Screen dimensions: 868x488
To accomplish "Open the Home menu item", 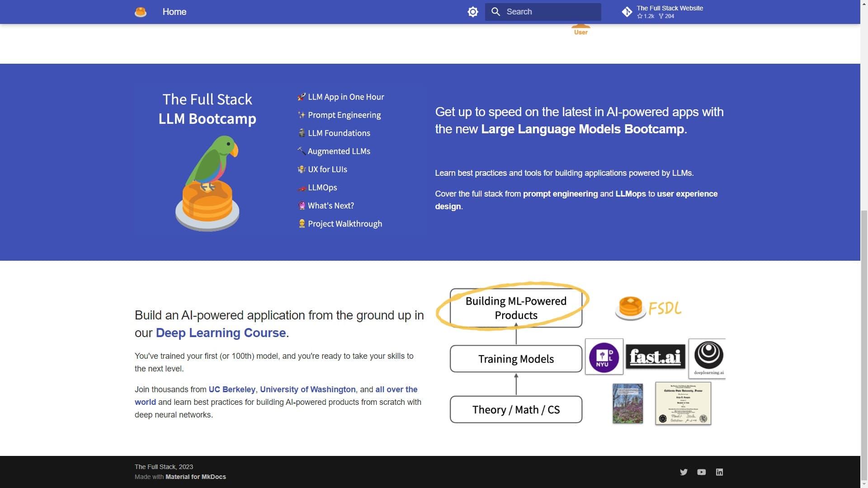I will pyautogui.click(x=175, y=12).
